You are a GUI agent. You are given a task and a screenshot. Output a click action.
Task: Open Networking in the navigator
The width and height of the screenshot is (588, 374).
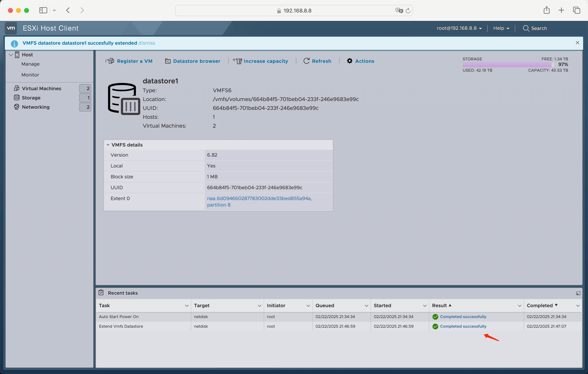click(x=36, y=107)
